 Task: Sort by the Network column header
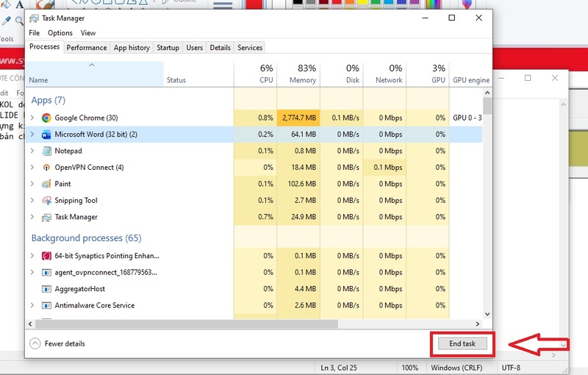pos(384,74)
